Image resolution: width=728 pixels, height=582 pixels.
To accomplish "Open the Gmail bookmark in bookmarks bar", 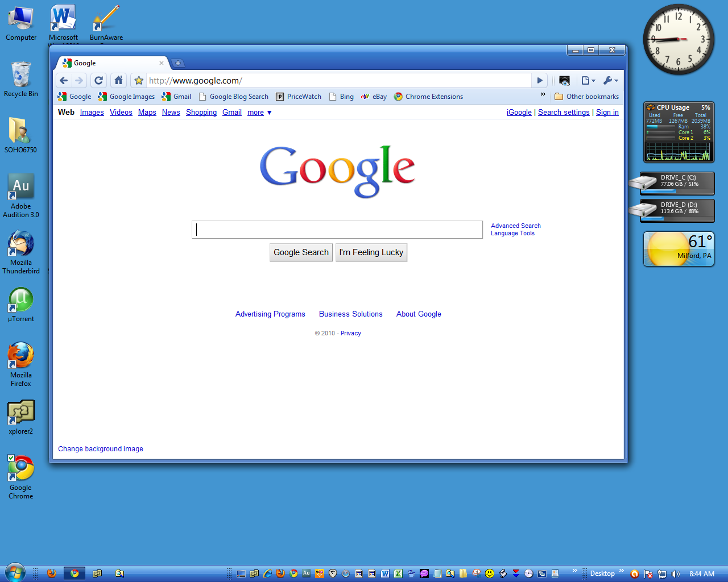I will (176, 97).
